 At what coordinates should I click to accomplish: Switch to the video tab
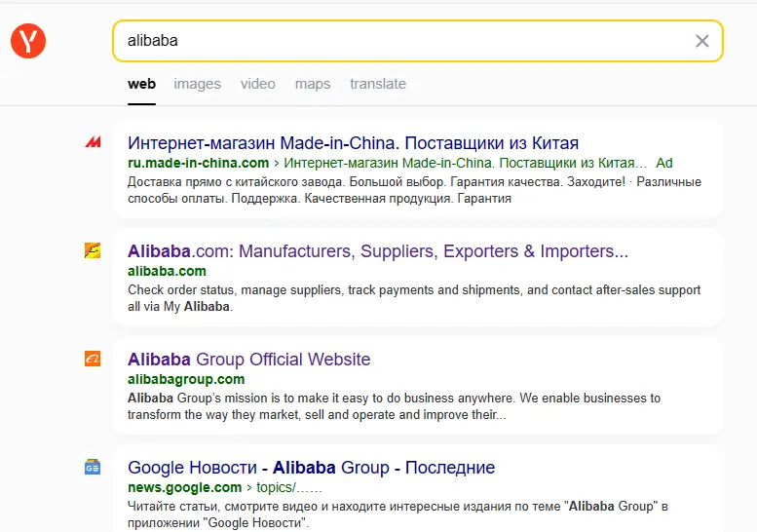click(x=258, y=84)
